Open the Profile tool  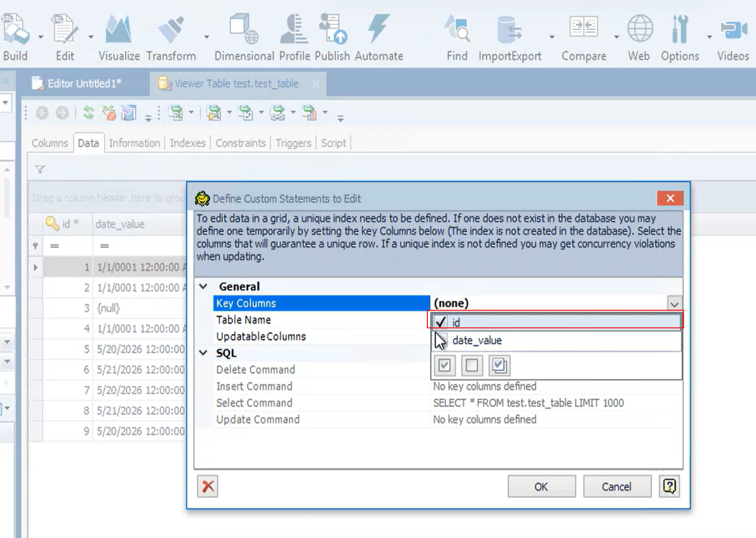click(294, 38)
